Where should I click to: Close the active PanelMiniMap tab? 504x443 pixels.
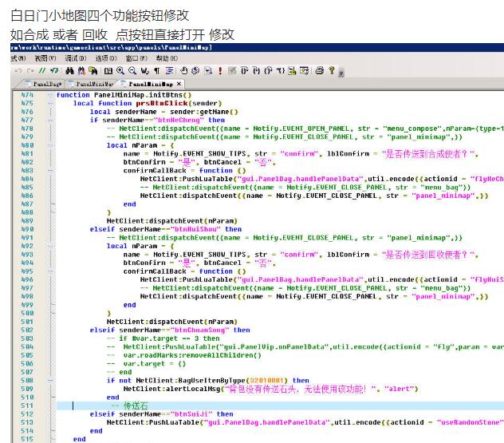pyautogui.click(x=179, y=83)
